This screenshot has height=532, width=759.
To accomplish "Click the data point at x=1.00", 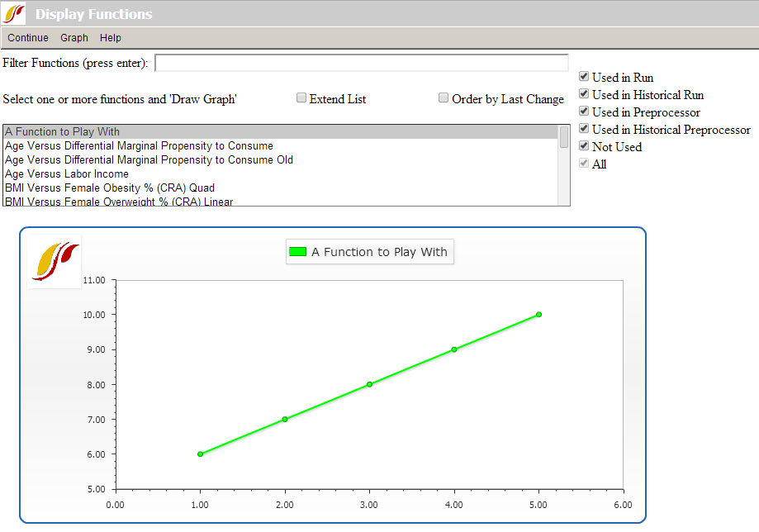I will [x=200, y=454].
